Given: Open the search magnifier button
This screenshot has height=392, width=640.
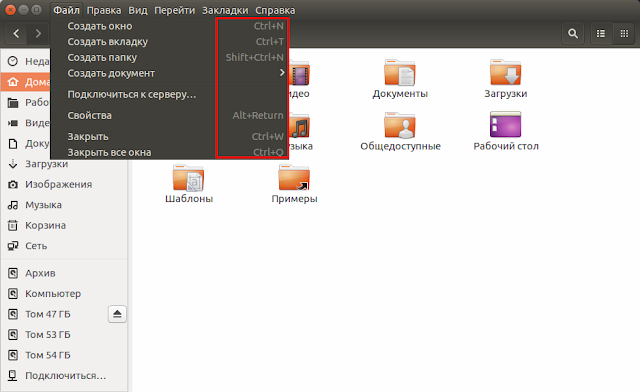Looking at the screenshot, I should [x=573, y=33].
